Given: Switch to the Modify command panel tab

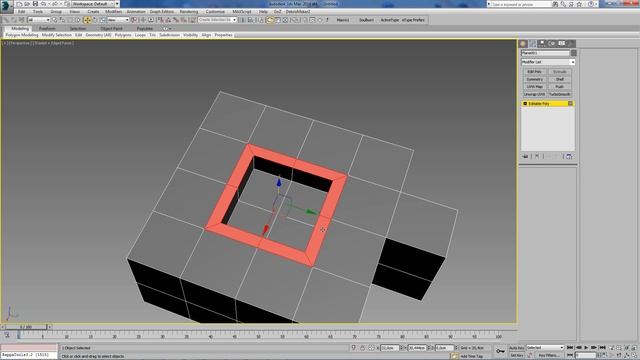Looking at the screenshot, I should 533,43.
